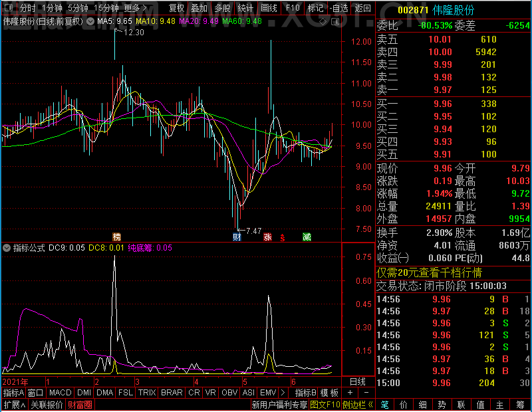Click the stock name 伟隆股份 in quote header
The width and height of the screenshot is (532, 412).
coord(454,10)
